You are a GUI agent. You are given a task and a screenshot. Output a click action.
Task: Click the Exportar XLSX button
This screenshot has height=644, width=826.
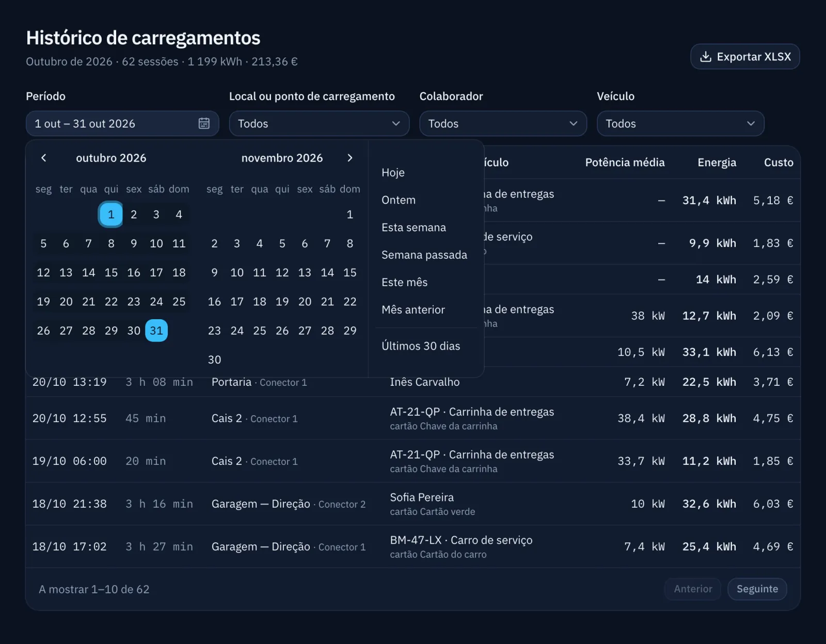coord(745,57)
